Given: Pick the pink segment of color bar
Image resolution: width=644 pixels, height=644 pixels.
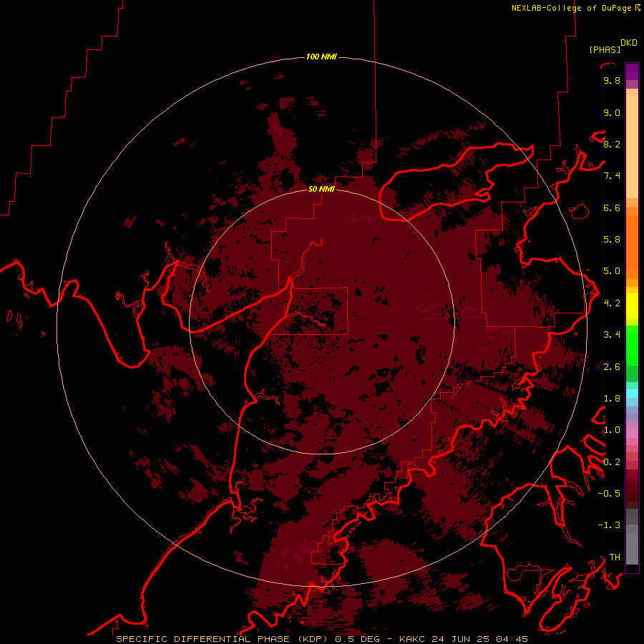Looking at the screenshot, I should pyautogui.click(x=632, y=434).
